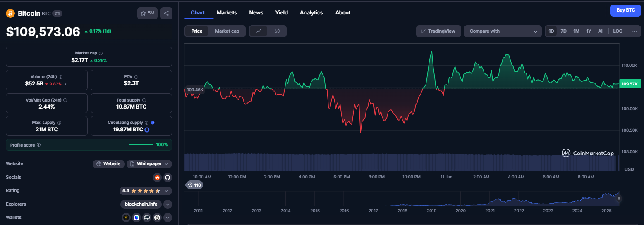Open the About tab
644x225 pixels.
coord(343,12)
